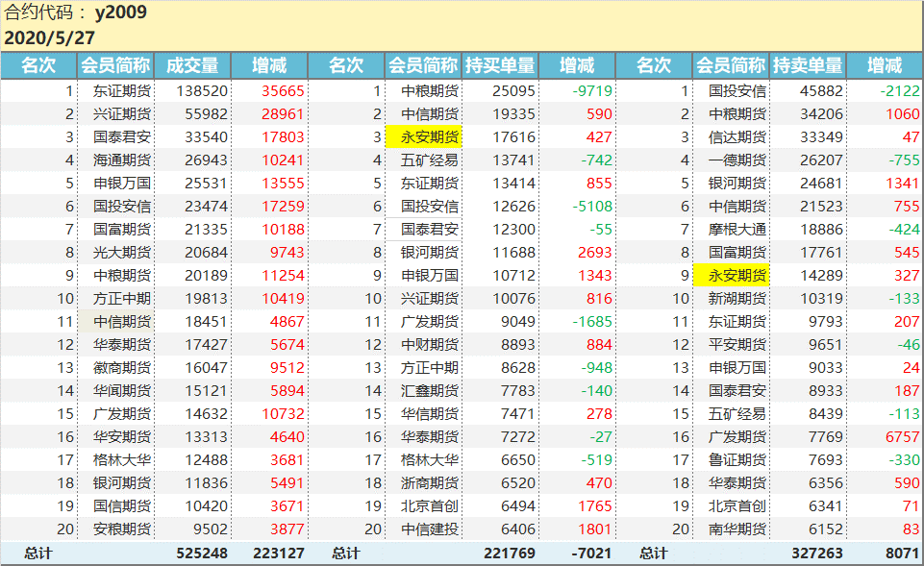This screenshot has height=566, width=924.
Task: Click the long position value 6406
Action: tap(518, 529)
